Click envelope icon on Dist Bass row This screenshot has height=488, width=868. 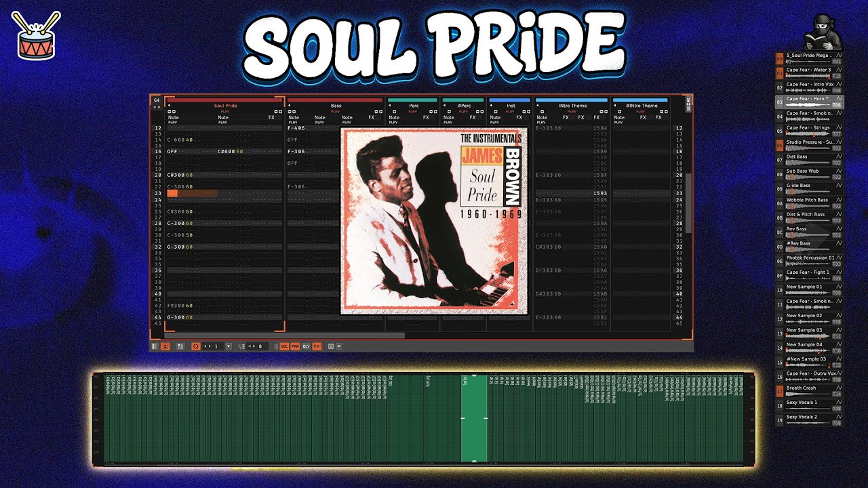pos(839,157)
